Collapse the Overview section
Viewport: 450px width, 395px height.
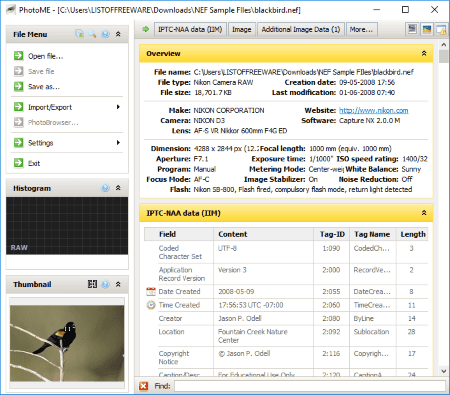[x=424, y=53]
